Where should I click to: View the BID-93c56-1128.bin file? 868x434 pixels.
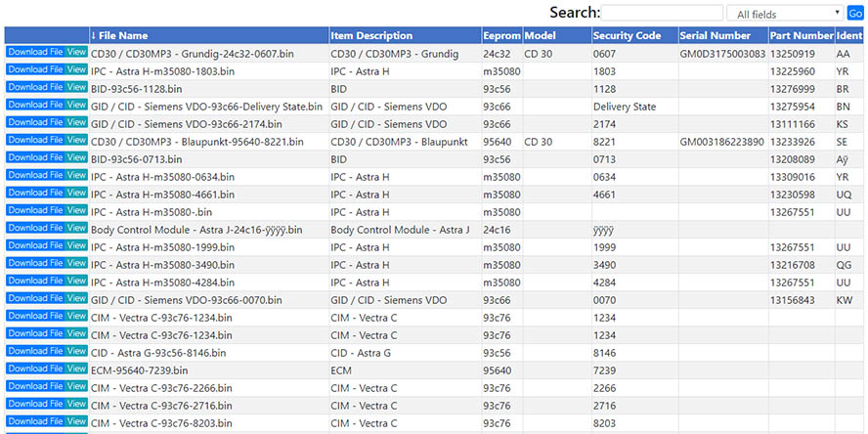coord(76,87)
